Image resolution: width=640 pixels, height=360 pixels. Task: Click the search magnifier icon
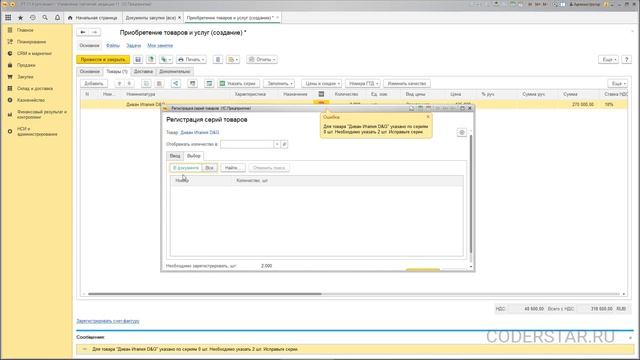point(45,18)
